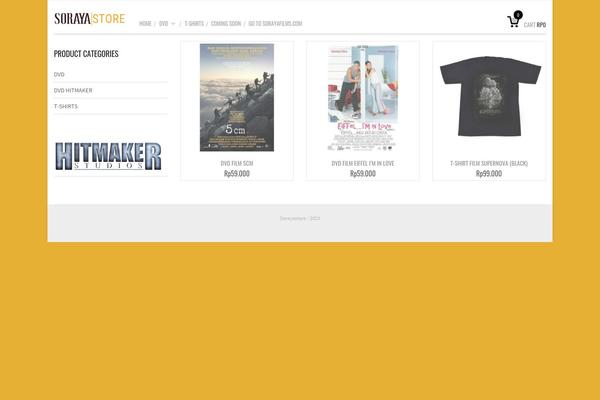Click the Rp59.000 price under Eiffel I'm in Love
The image size is (600, 400).
click(363, 174)
